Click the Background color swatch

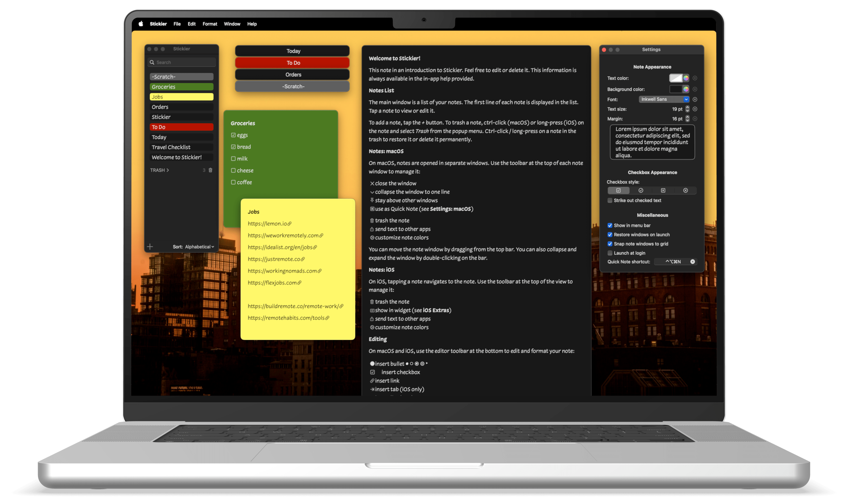tap(676, 89)
